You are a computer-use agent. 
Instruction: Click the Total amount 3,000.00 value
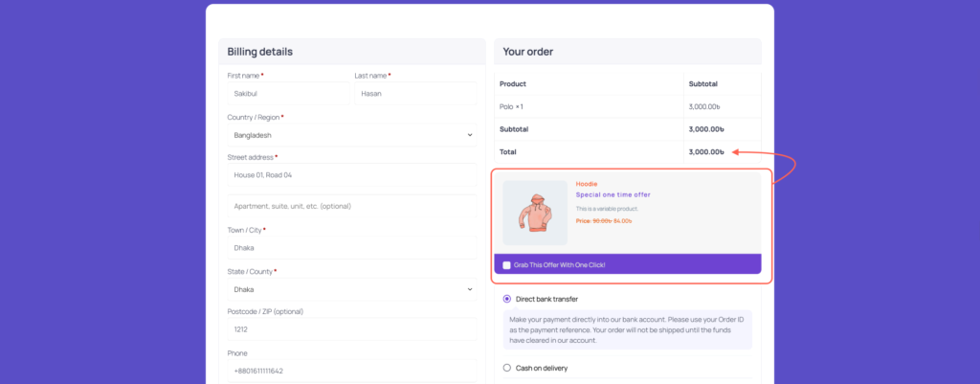[706, 151]
